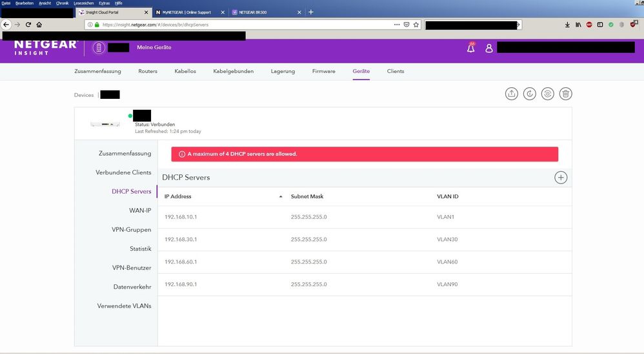Open VPN-Benutzer in sidebar
This screenshot has height=354, width=644.
(132, 267)
